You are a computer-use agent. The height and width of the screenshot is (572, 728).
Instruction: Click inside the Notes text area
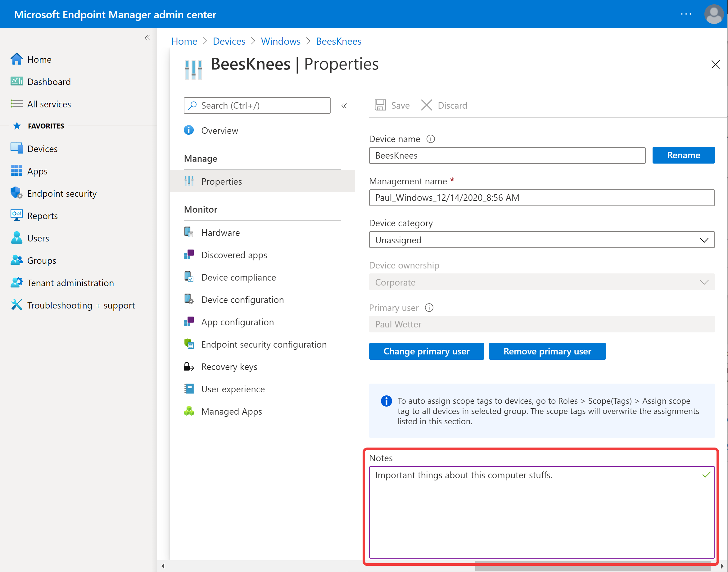click(541, 512)
